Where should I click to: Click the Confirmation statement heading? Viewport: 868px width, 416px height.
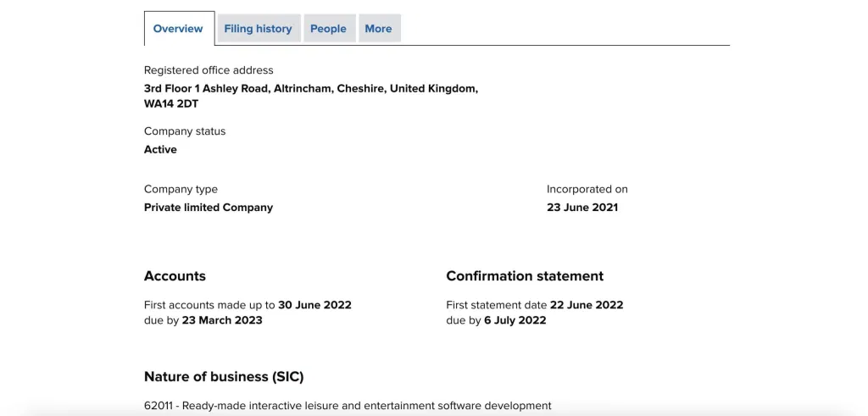coord(525,276)
